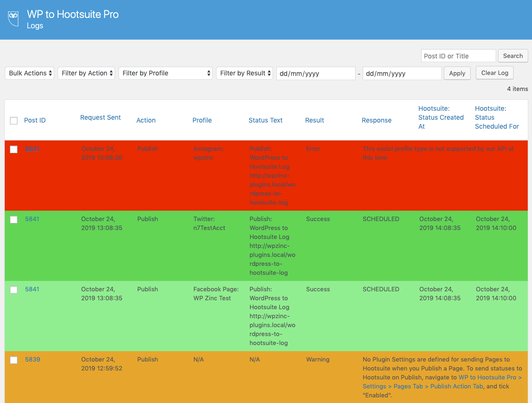Check the warning row checkbox for post 5839
The width and height of the screenshot is (532, 403).
click(14, 360)
